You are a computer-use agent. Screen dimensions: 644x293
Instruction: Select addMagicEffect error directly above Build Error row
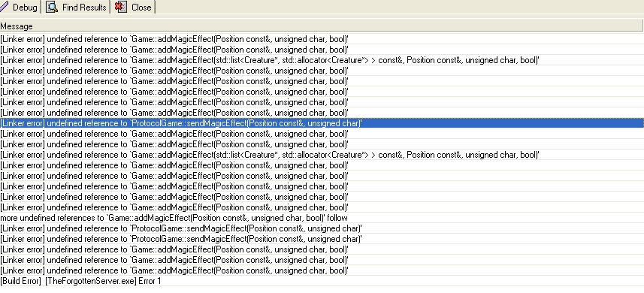coord(322,270)
